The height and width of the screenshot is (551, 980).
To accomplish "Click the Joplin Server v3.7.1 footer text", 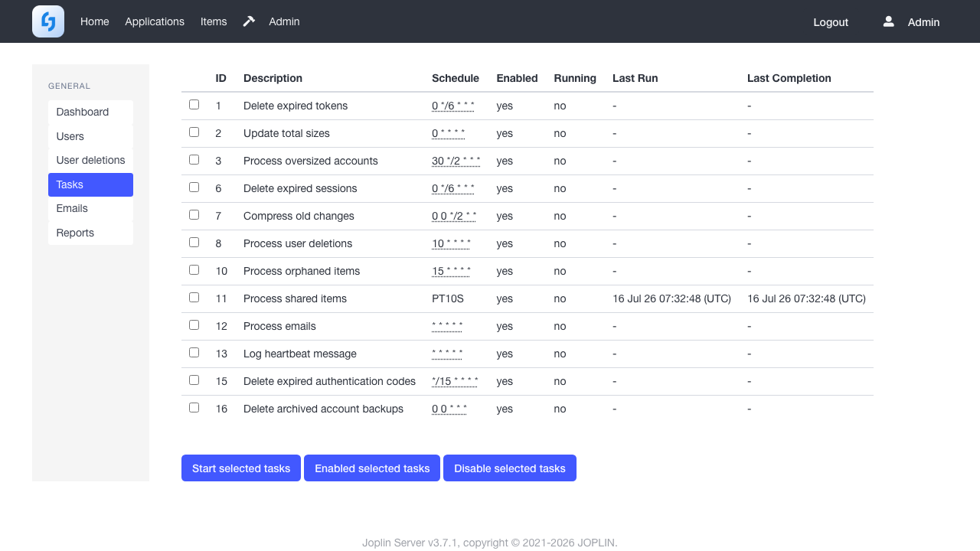I will (490, 543).
